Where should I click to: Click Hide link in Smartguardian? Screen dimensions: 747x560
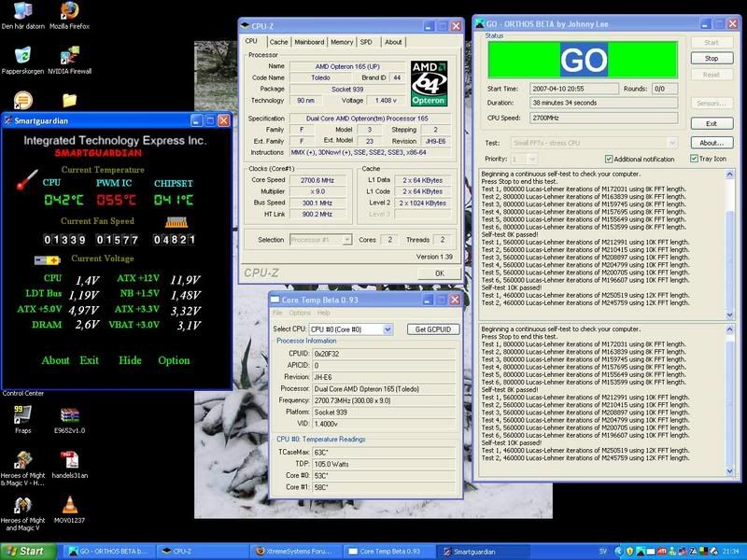coord(130,360)
